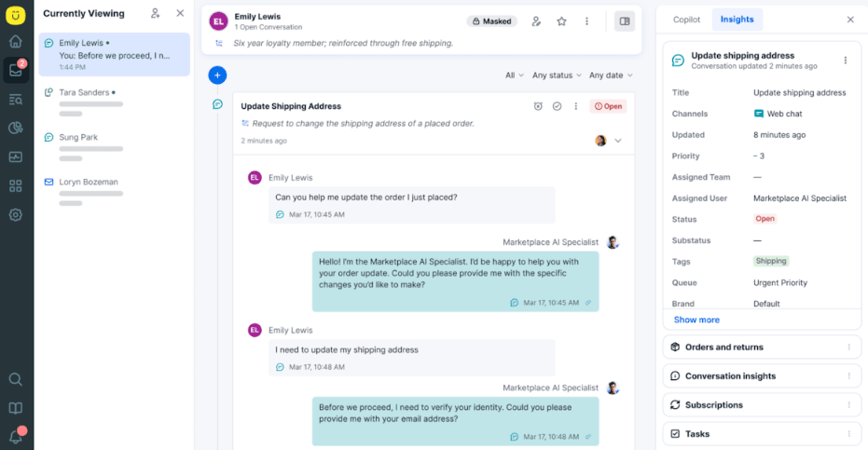Click the Show more link

pyautogui.click(x=696, y=320)
